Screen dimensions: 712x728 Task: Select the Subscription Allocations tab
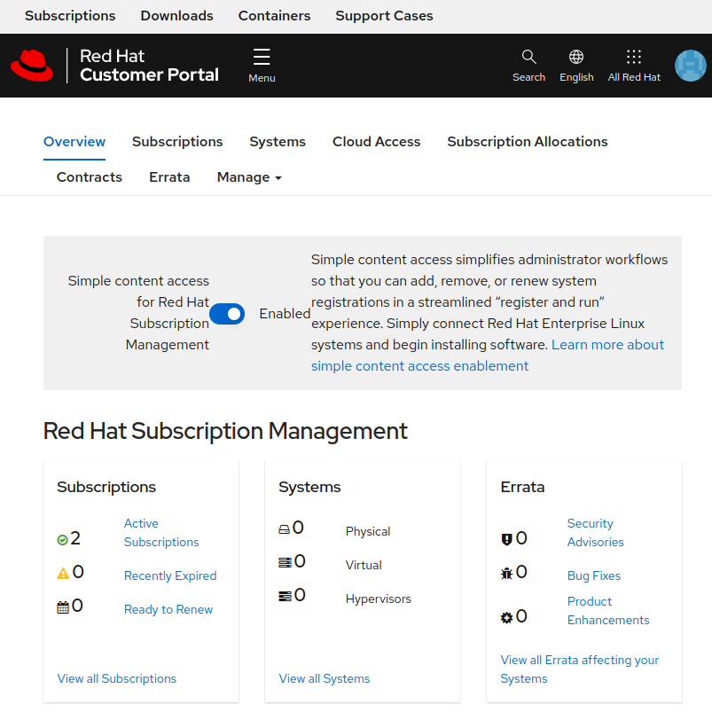527,142
